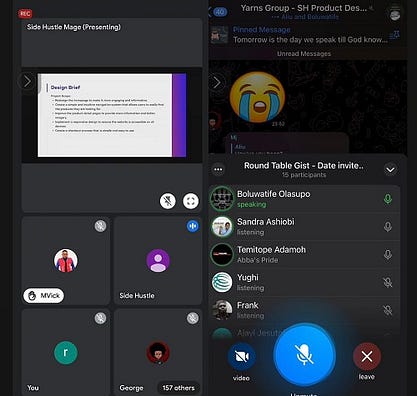The image size is (417, 396).
Task: Open the pinned messages list icon
Action: pos(395,35)
